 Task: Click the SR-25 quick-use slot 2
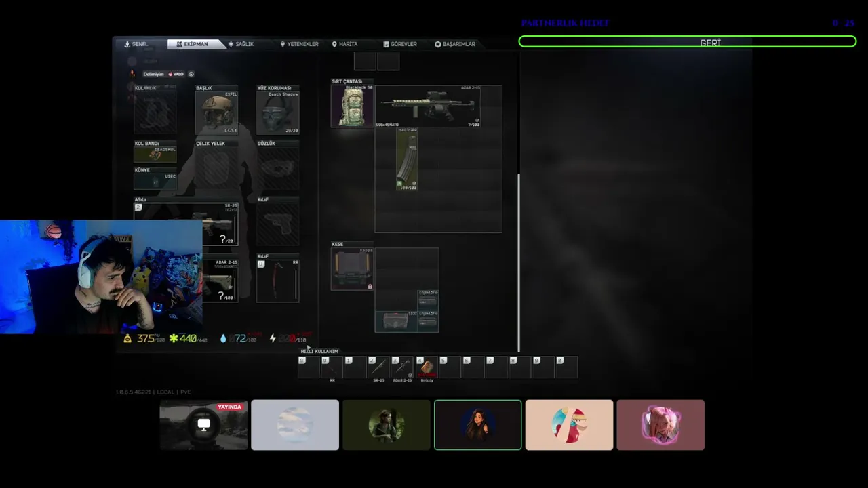tap(378, 367)
